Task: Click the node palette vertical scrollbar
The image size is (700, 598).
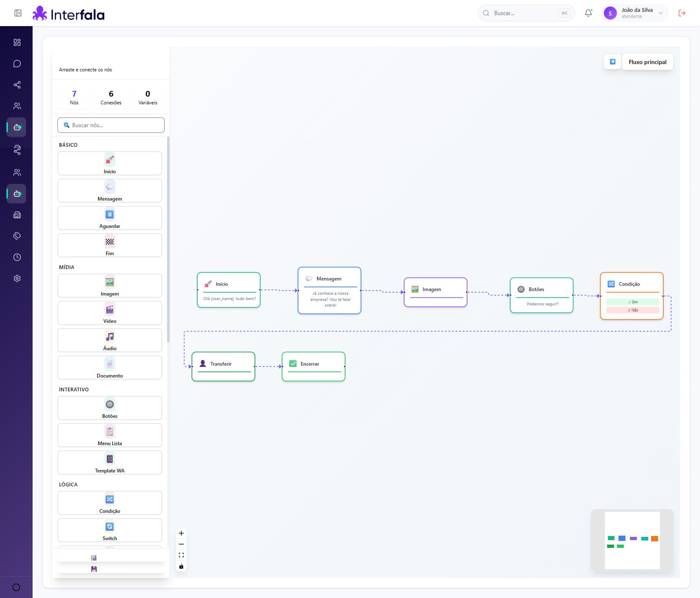Action: pyautogui.click(x=168, y=241)
